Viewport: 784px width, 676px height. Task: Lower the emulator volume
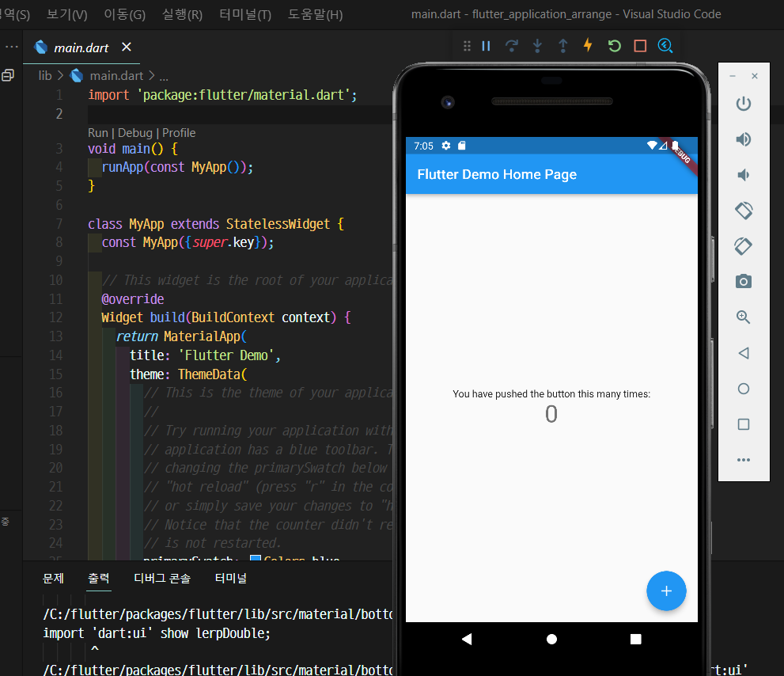(744, 175)
